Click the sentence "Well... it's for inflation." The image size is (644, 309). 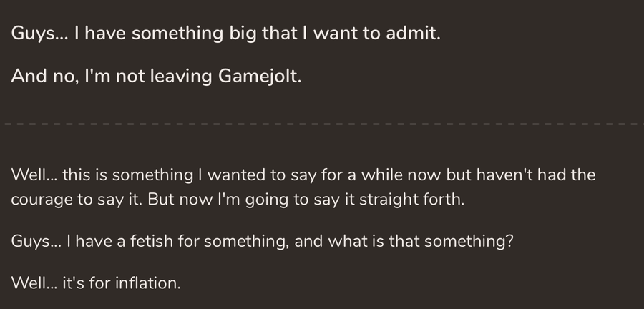(x=96, y=283)
